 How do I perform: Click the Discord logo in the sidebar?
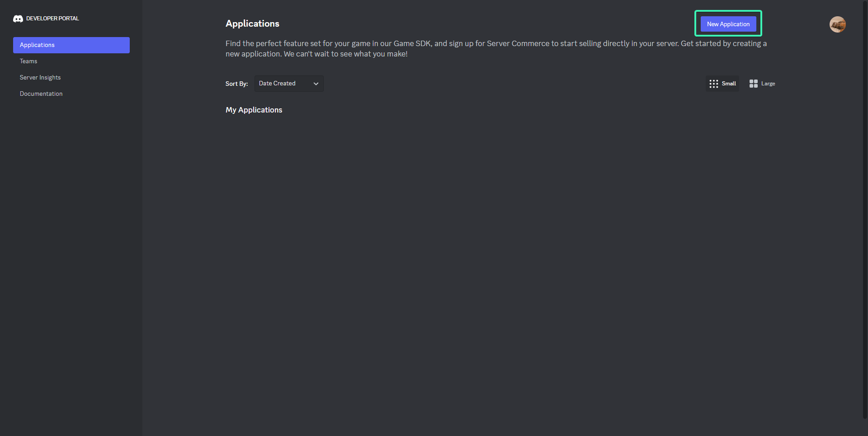coord(18,19)
